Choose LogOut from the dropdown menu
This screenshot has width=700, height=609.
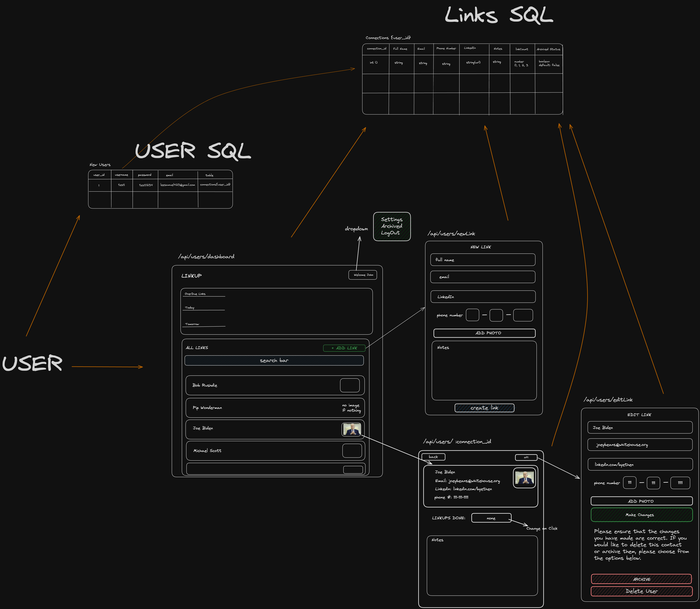(x=390, y=233)
